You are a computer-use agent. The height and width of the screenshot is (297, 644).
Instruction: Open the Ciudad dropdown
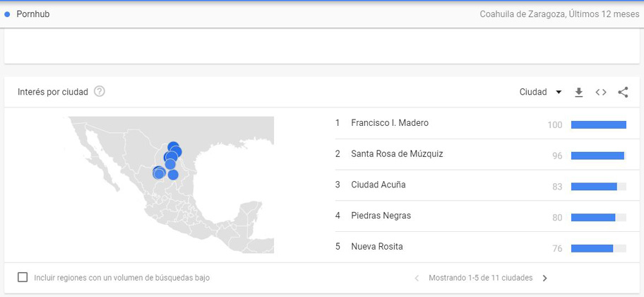click(x=533, y=92)
